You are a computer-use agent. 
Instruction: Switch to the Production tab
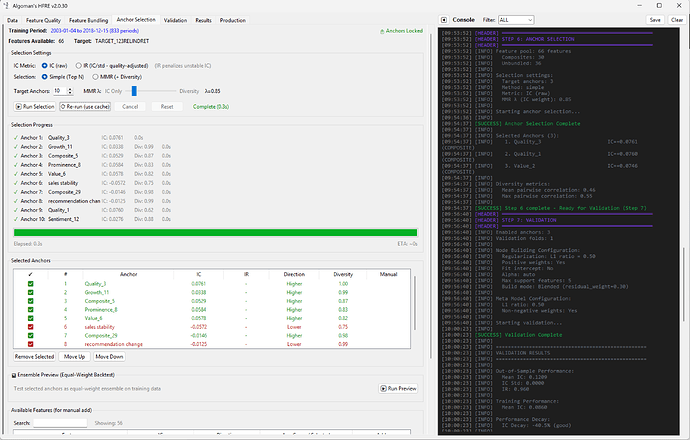(233, 20)
